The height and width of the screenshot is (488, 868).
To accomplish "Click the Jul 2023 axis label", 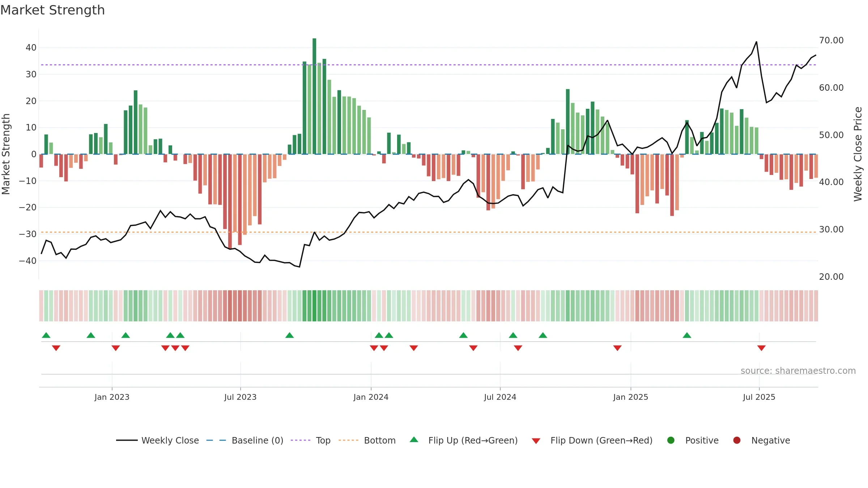I will point(241,397).
